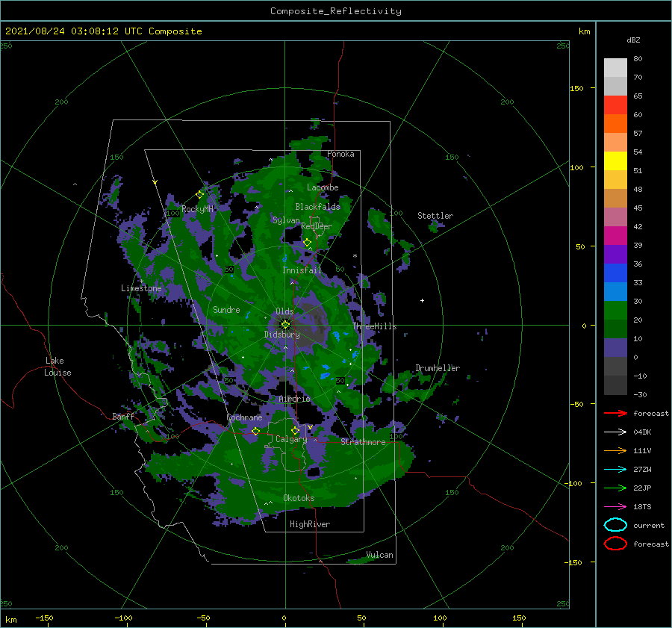Select the white 04DK arrow legend entry

click(615, 432)
